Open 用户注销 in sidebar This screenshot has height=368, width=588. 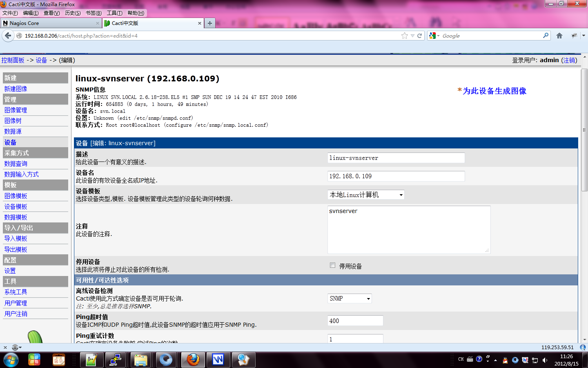pyautogui.click(x=16, y=314)
